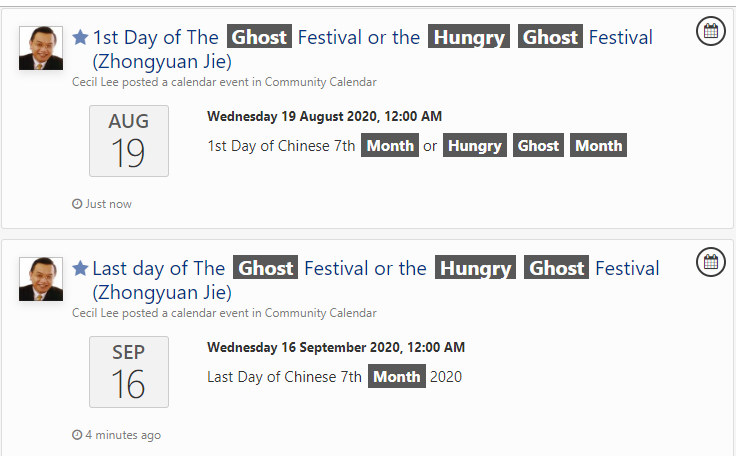Select the SEP 16 date tile
Screen dimensions: 736x456
(x=129, y=372)
